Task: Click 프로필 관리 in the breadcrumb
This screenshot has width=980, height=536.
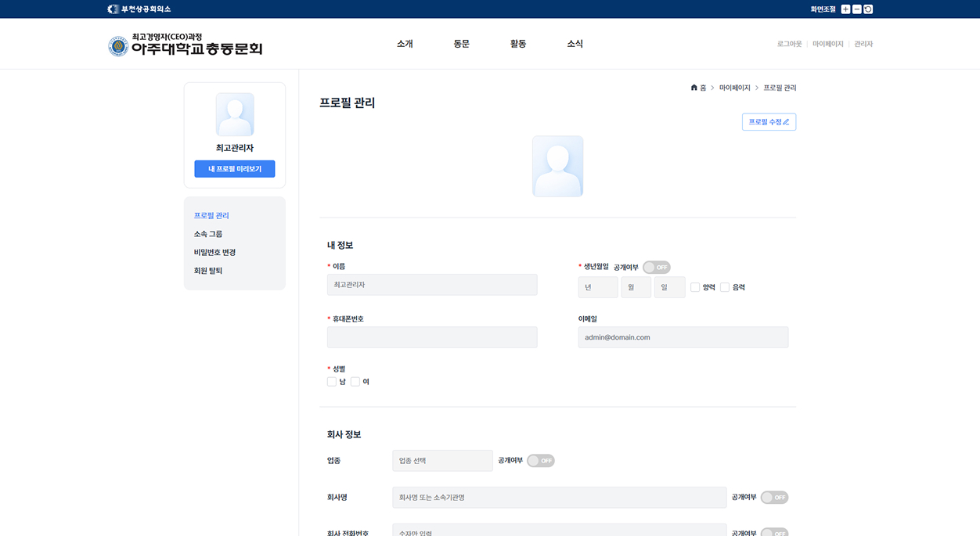Action: click(780, 88)
